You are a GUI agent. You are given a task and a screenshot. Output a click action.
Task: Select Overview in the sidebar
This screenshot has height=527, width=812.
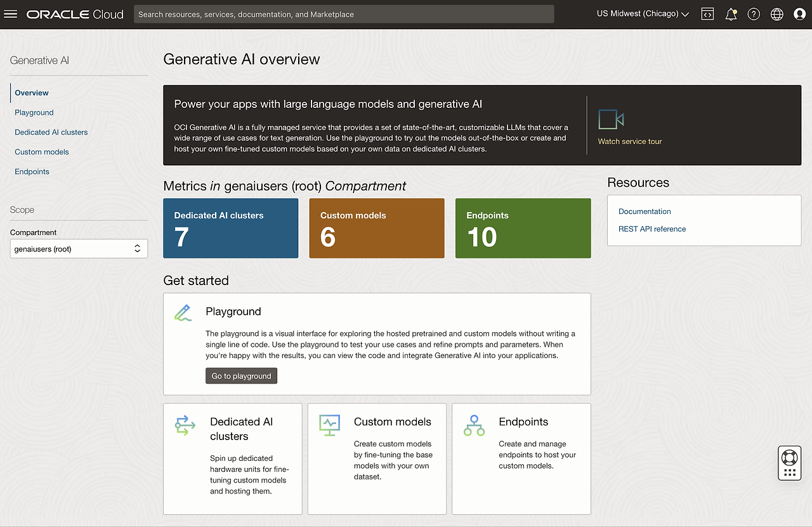pos(32,93)
